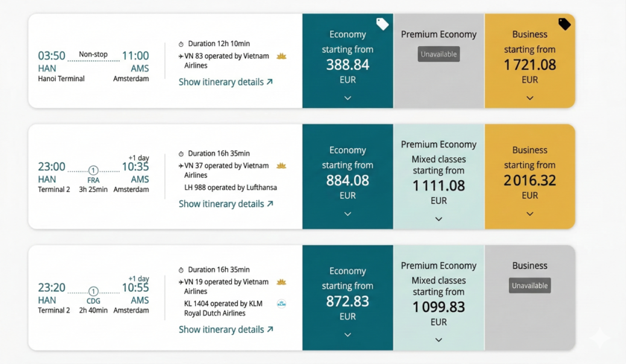
Task: Expand the 872.83 EUR Economy fare chevron
Action: pos(347,335)
